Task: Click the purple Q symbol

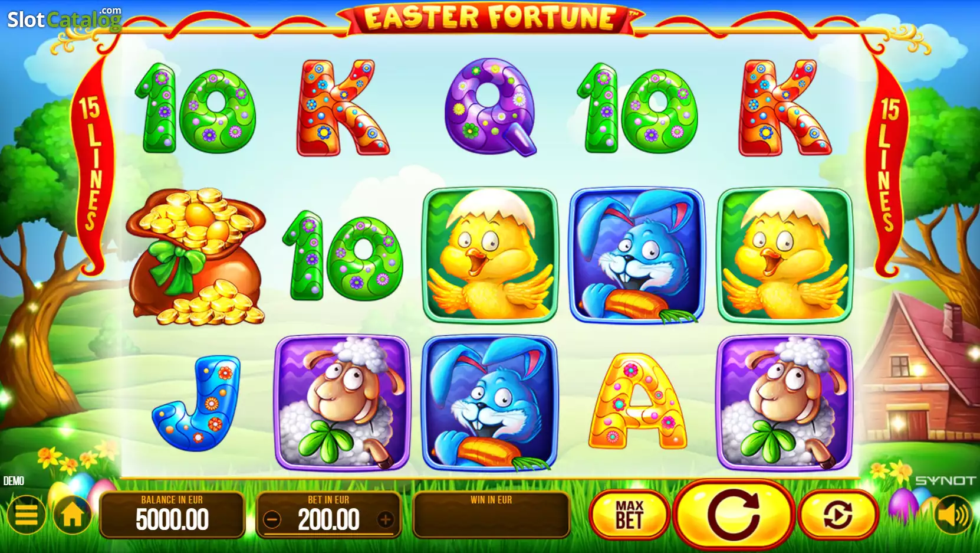Action: click(491, 107)
